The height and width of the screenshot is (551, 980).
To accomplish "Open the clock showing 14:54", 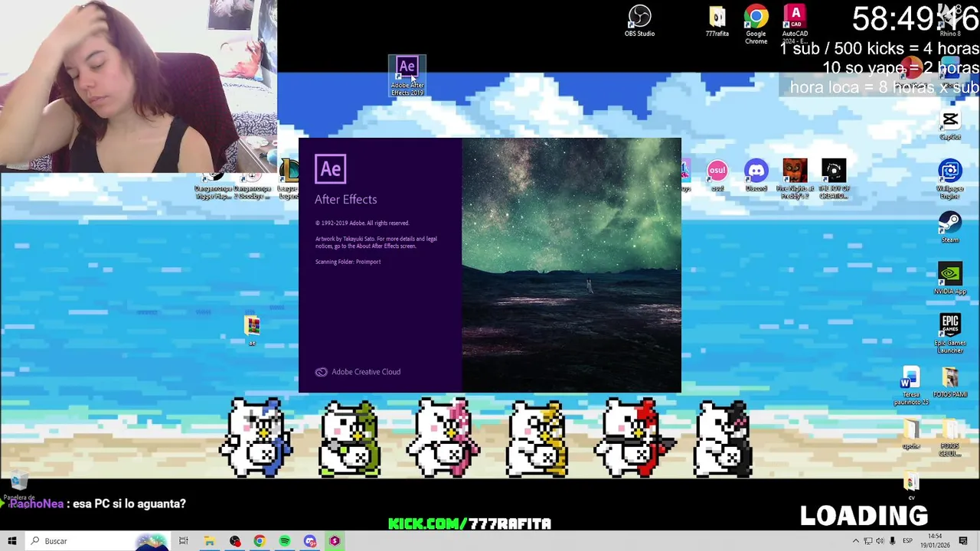I will coord(935,541).
